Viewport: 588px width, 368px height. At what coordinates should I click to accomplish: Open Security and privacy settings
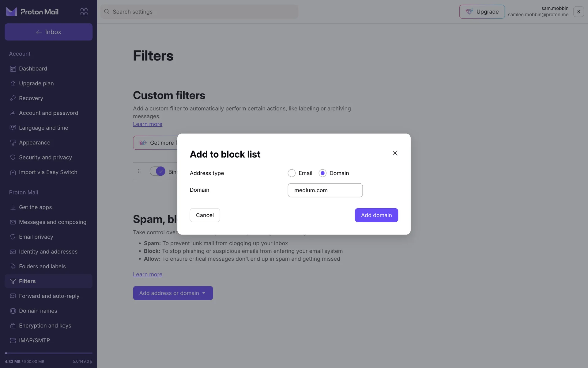pyautogui.click(x=45, y=157)
